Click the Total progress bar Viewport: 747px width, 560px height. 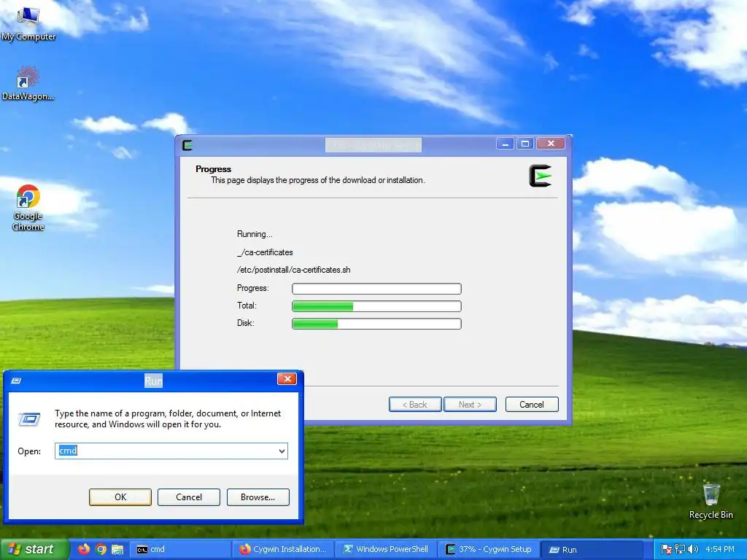[376, 306]
